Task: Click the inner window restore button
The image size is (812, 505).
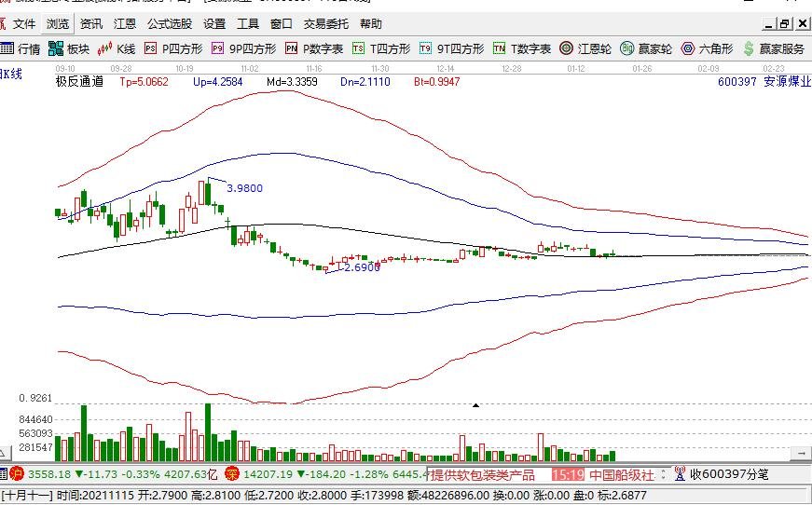Action: click(785, 23)
